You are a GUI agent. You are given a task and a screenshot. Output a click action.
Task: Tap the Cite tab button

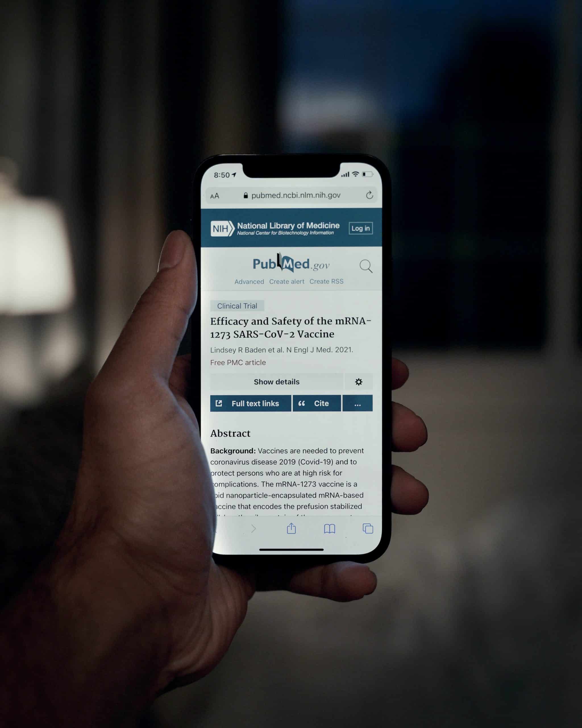(x=316, y=404)
